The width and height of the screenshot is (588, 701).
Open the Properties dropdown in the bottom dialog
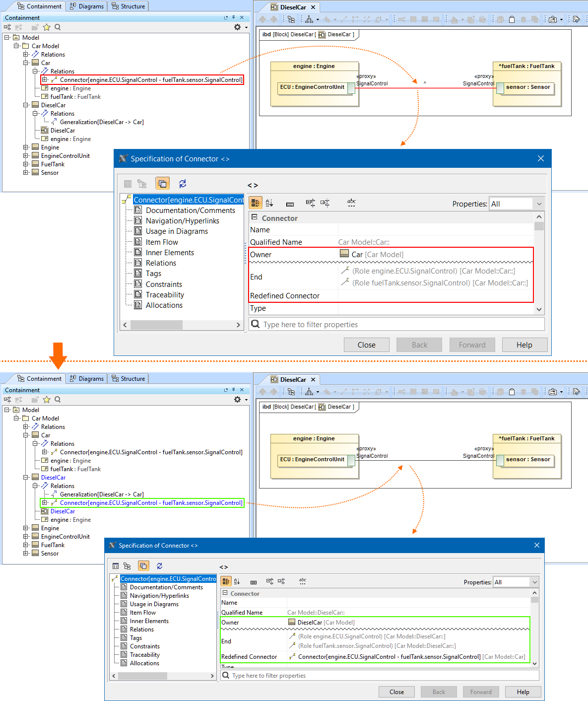[534, 582]
